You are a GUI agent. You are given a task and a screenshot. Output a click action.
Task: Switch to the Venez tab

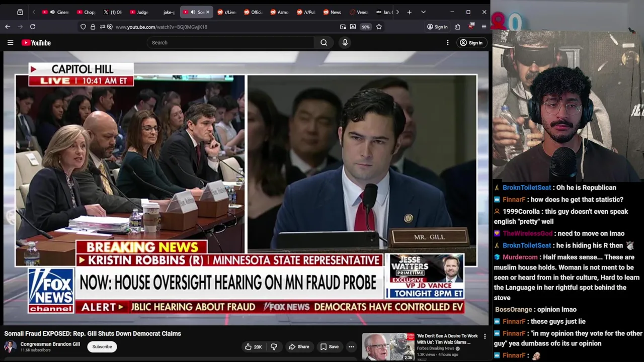click(x=359, y=12)
